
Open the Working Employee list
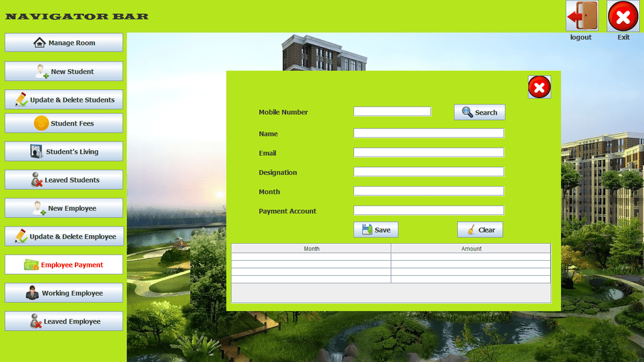pos(64,293)
